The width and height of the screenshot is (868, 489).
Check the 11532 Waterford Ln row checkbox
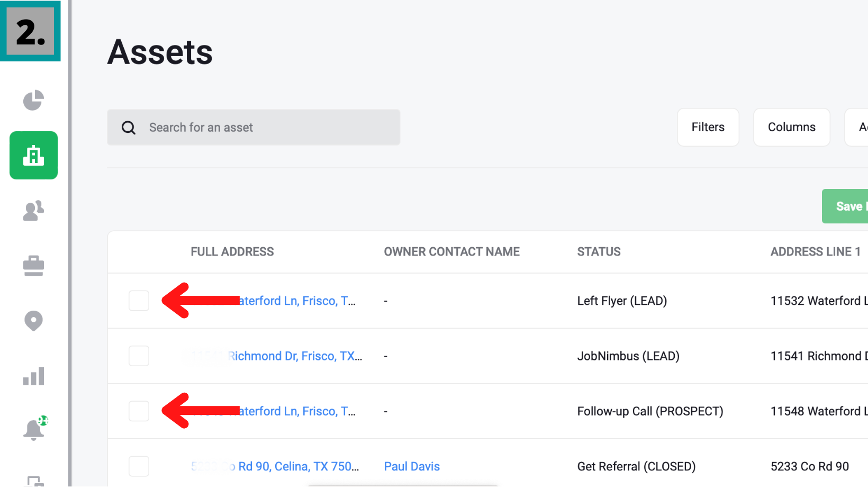[139, 301]
